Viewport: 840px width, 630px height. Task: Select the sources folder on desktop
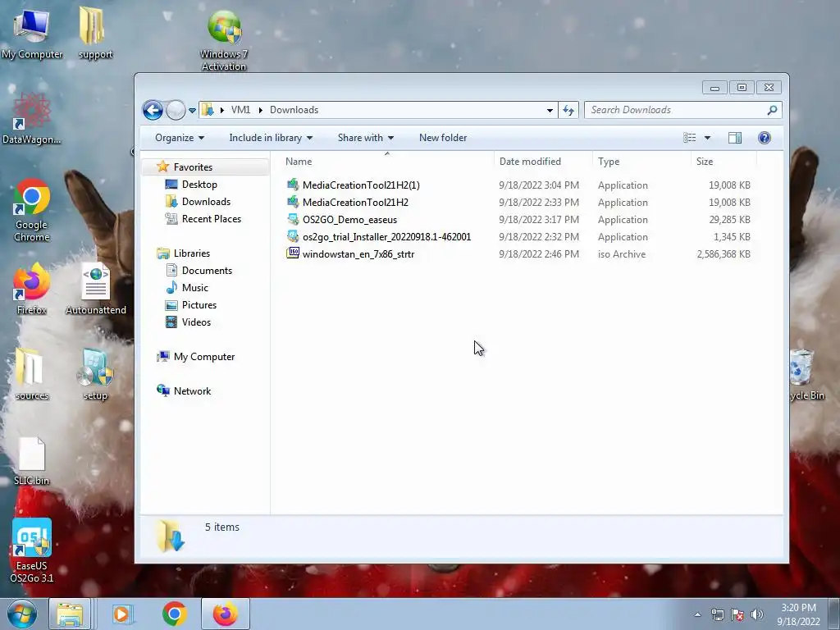pos(32,374)
